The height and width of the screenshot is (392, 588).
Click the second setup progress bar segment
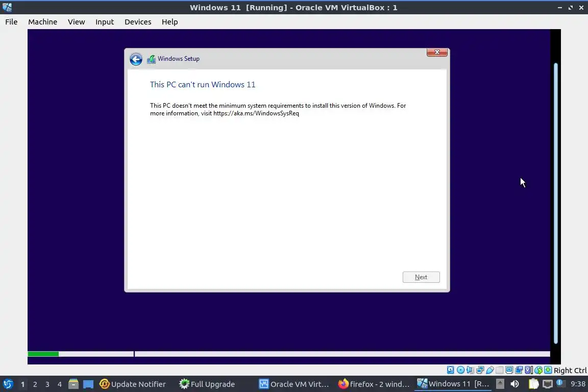(x=342, y=354)
